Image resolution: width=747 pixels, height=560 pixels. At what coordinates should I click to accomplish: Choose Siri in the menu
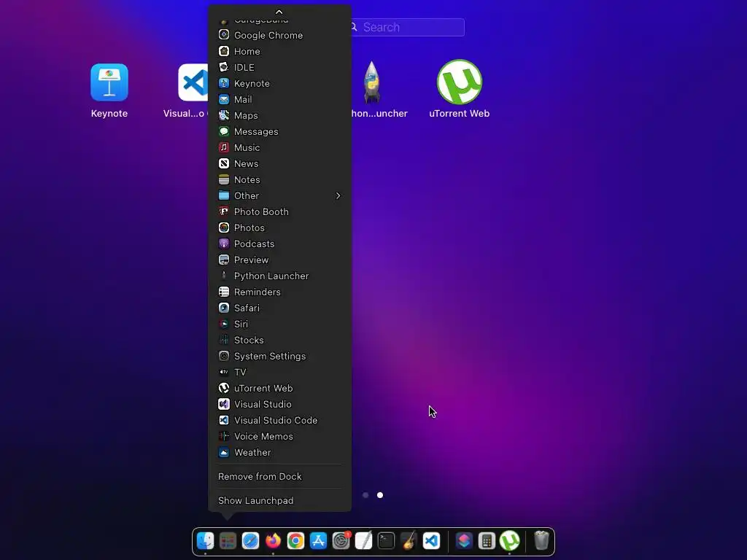pyautogui.click(x=279, y=324)
